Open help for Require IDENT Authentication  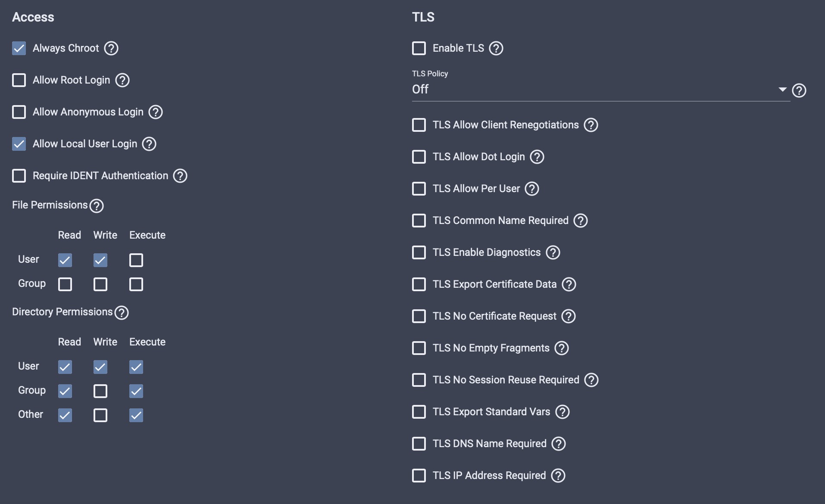click(x=180, y=176)
